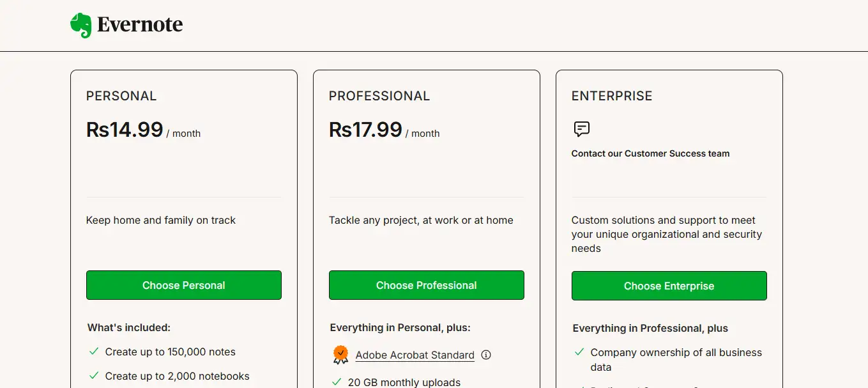Choose the Professional plan
The width and height of the screenshot is (868, 388).
(426, 285)
